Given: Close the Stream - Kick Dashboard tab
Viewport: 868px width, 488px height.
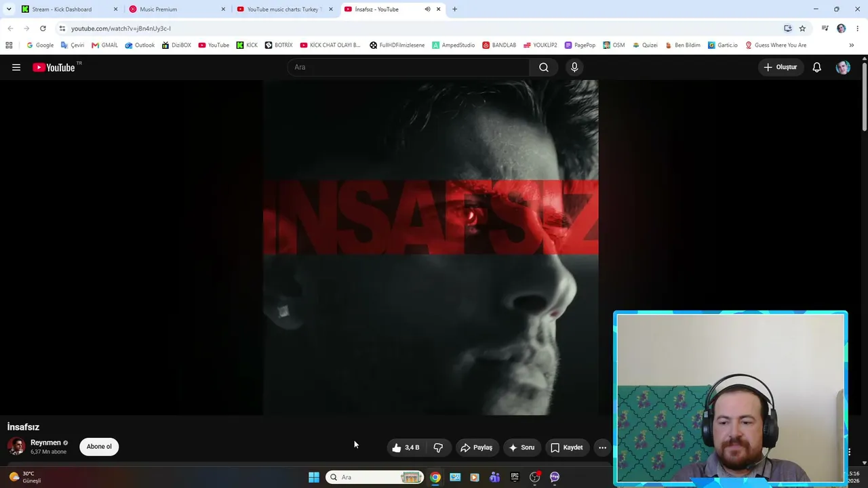Looking at the screenshot, I should (115, 9).
